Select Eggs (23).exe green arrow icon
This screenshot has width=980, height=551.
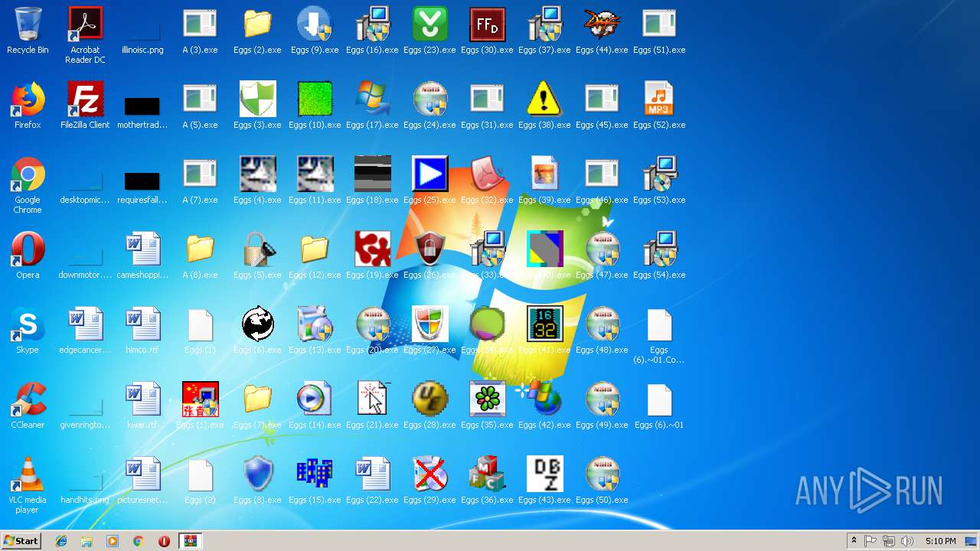click(x=430, y=31)
